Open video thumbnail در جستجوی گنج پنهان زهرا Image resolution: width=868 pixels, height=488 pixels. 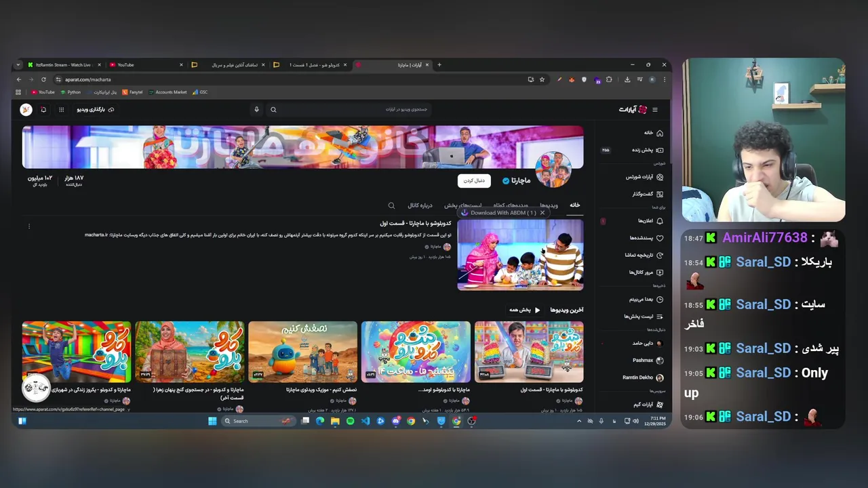point(189,352)
